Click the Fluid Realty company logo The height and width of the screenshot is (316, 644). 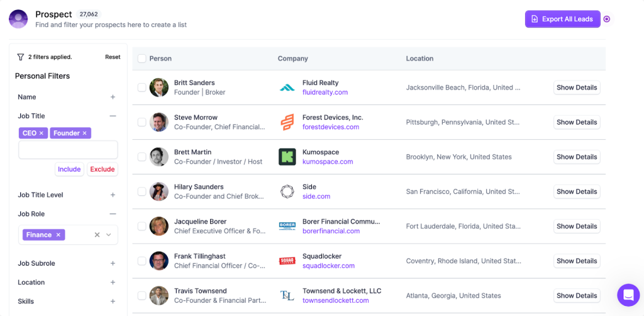click(287, 87)
